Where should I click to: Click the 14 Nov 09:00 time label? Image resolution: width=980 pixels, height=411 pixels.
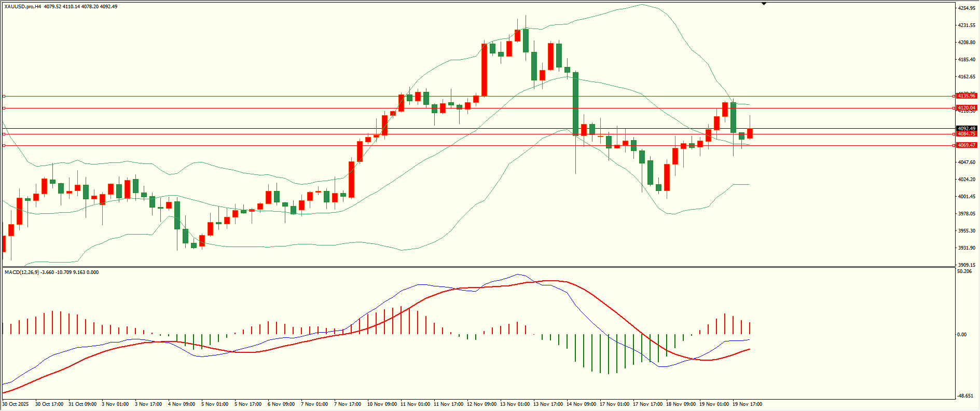[581, 404]
